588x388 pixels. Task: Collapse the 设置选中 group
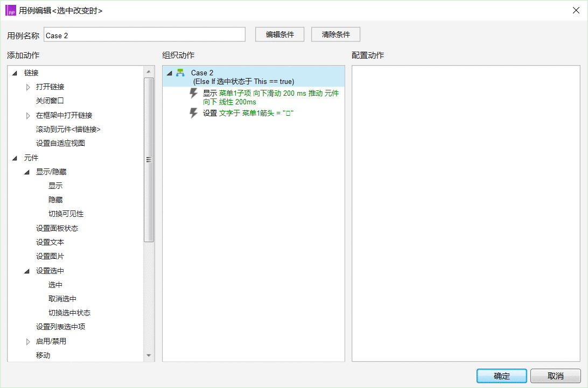click(27, 271)
